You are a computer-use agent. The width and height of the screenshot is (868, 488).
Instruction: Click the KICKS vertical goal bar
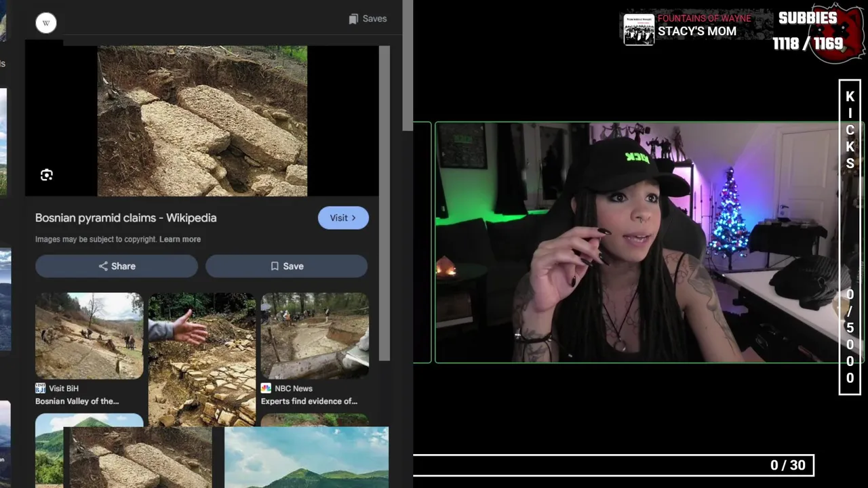(x=850, y=237)
